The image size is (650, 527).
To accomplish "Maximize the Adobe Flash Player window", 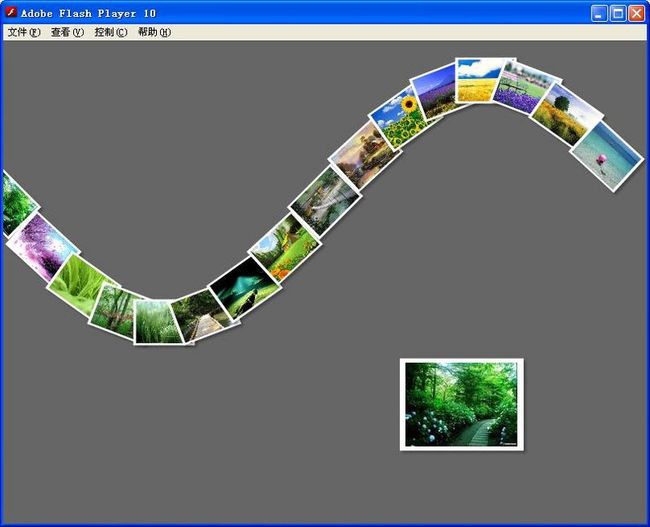I will (x=618, y=13).
